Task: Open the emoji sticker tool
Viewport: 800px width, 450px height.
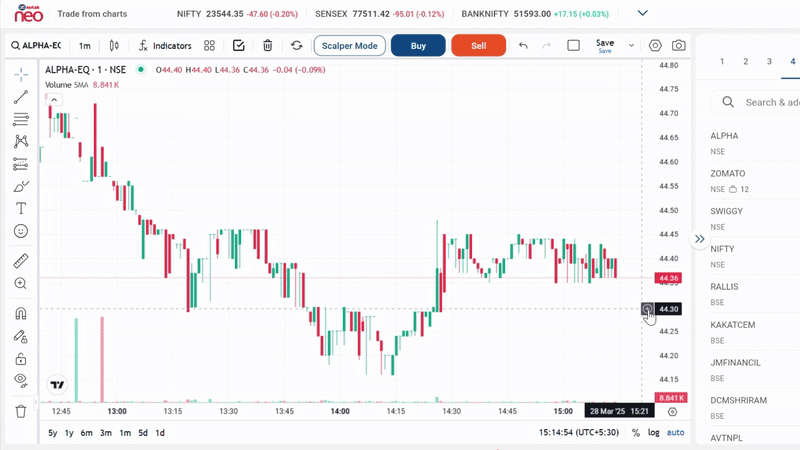Action: point(21,231)
